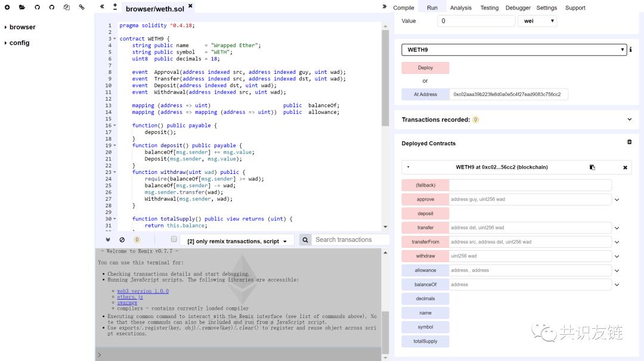Open the WETH9 contract selector
This screenshot has width=644, height=361.
[514, 49]
